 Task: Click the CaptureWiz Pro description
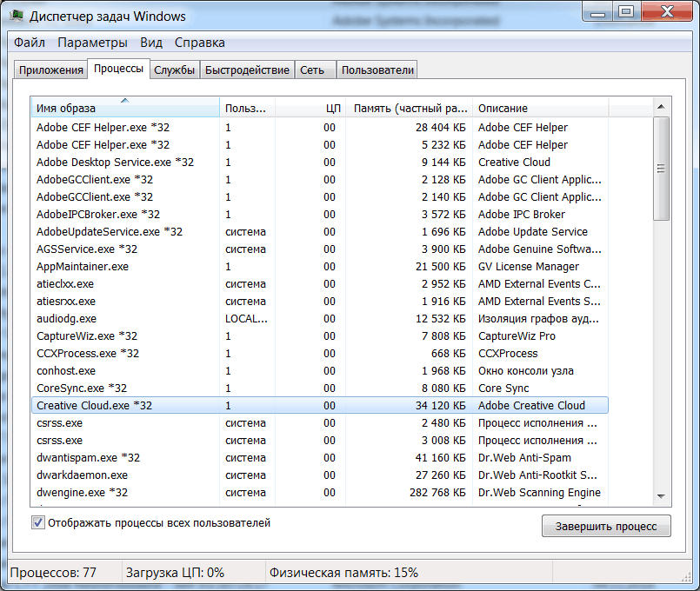point(517,335)
